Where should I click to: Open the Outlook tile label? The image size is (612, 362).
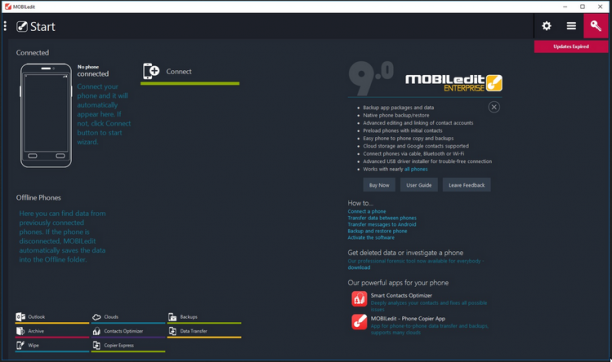click(36, 317)
